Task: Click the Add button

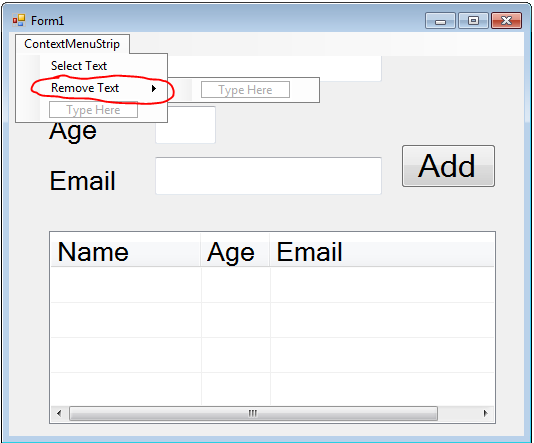Action: point(448,166)
